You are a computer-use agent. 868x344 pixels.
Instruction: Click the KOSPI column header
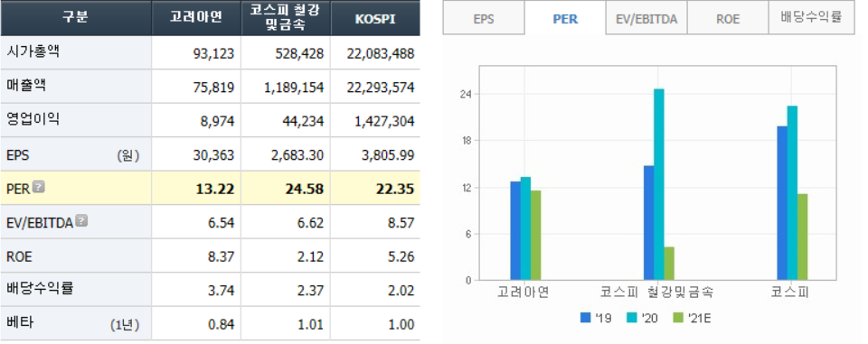point(375,18)
